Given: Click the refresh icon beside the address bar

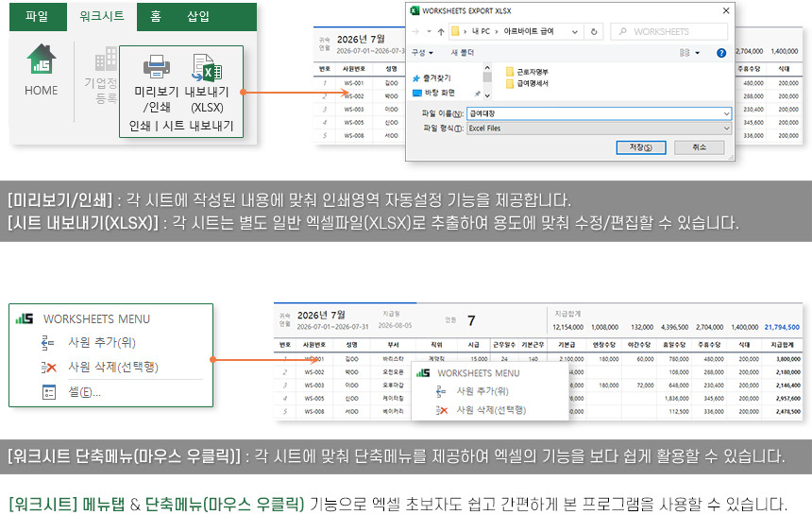Looking at the screenshot, I should click(x=594, y=31).
